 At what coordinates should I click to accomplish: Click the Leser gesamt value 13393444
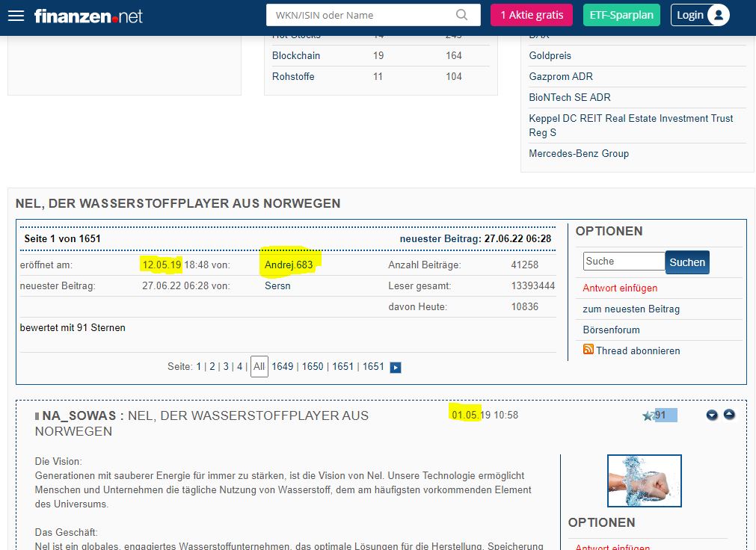click(x=532, y=286)
